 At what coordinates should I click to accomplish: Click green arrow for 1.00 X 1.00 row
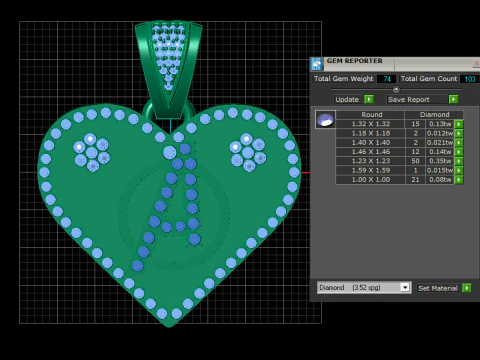(x=459, y=180)
